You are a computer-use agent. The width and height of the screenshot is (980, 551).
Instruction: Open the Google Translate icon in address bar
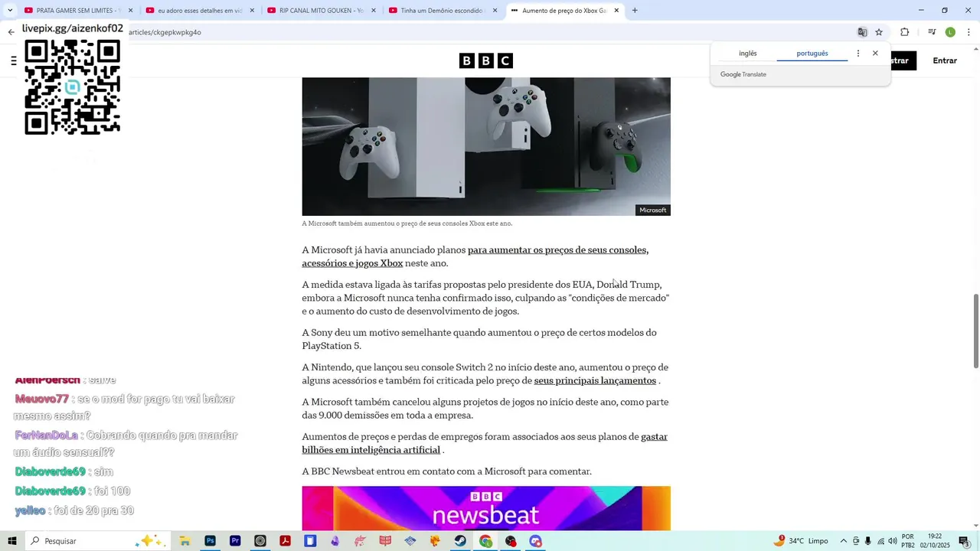(862, 32)
